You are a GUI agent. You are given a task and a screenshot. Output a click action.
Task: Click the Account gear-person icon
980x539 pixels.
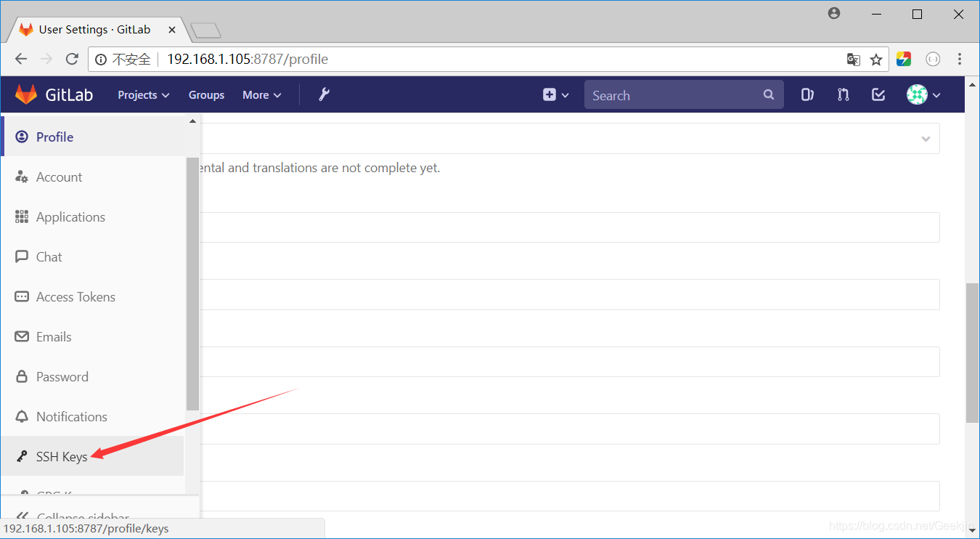[x=22, y=177]
